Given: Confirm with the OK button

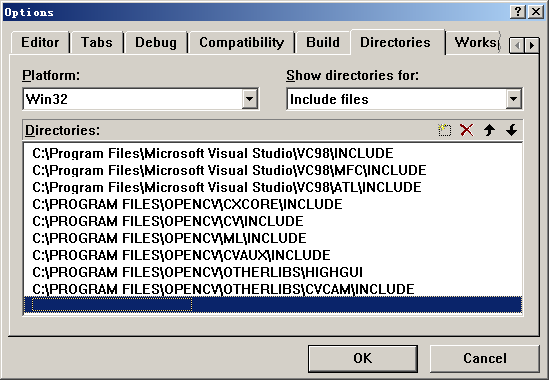Looking at the screenshot, I should [x=363, y=359].
